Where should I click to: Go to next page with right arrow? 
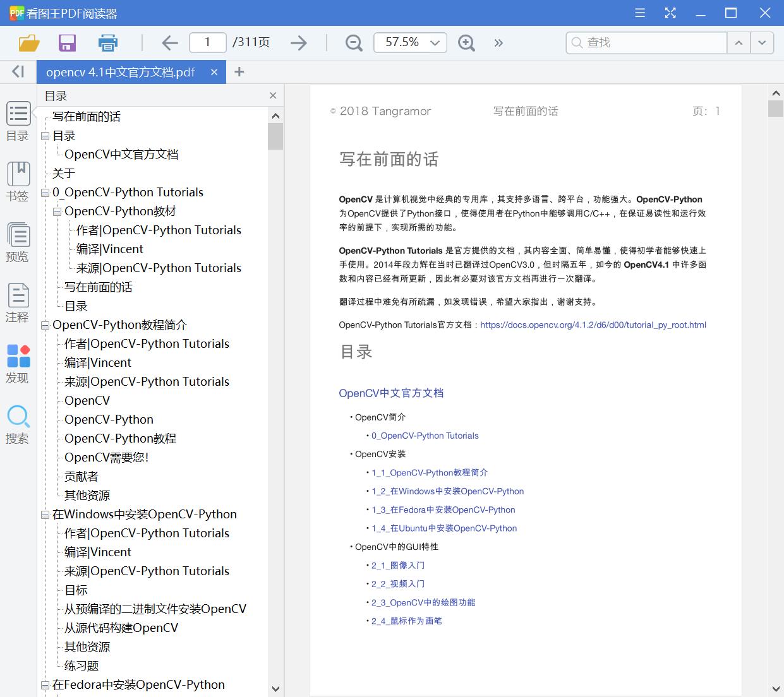[x=298, y=42]
